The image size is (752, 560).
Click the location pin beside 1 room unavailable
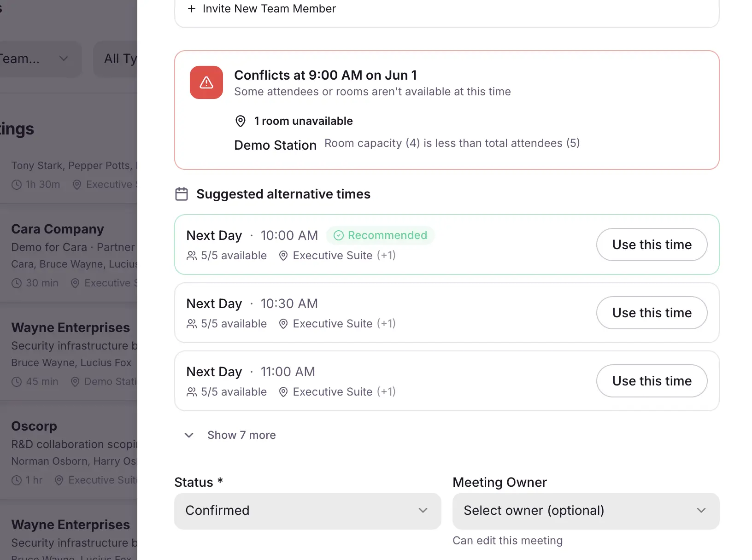click(x=241, y=121)
